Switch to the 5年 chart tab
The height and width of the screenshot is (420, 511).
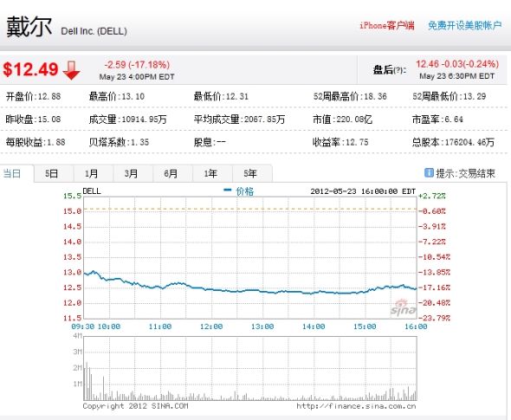pos(250,173)
